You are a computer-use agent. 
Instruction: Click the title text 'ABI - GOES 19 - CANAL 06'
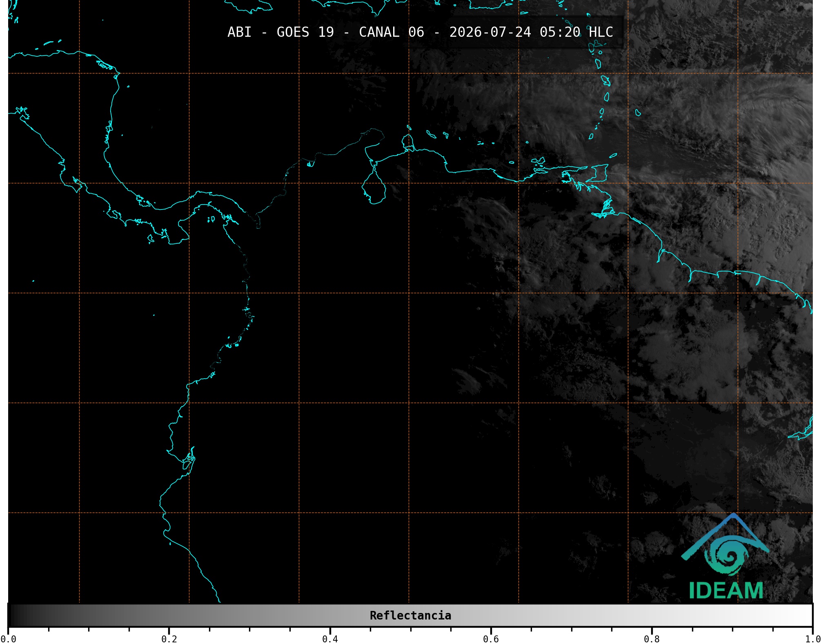click(x=326, y=32)
